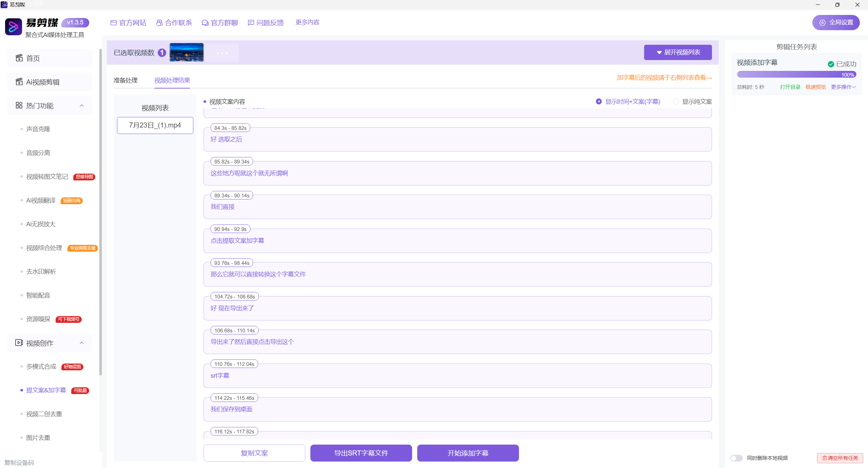Switch to the 准备处理 tab
The height and width of the screenshot is (468, 868).
(126, 80)
